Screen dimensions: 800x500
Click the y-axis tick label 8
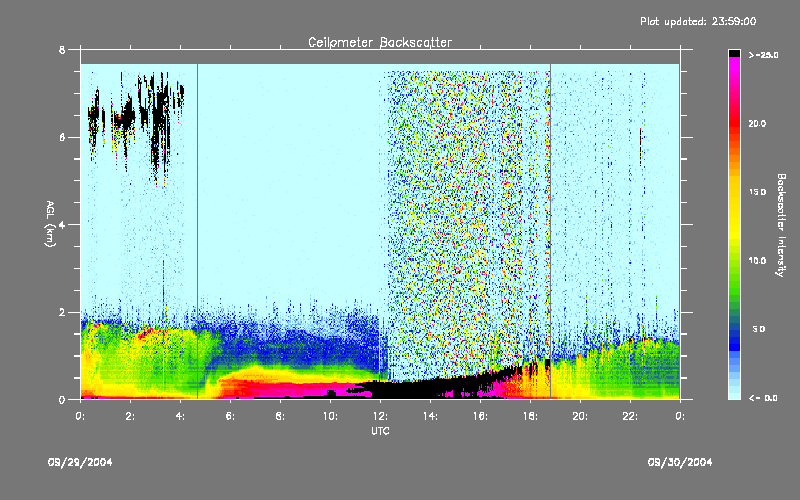coord(62,50)
